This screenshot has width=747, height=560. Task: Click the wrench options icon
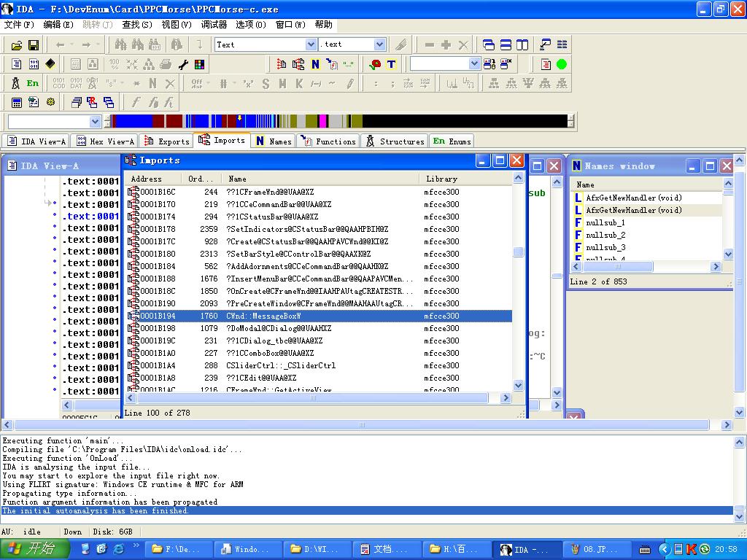click(x=183, y=64)
